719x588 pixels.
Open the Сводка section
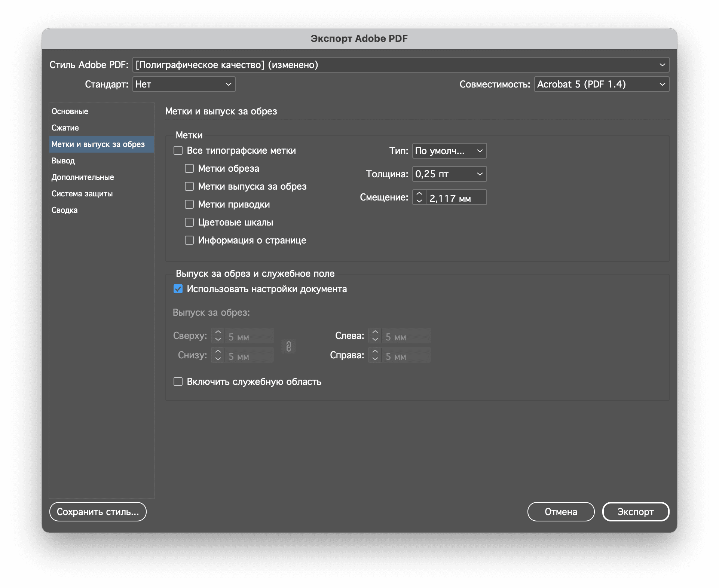click(x=102, y=210)
